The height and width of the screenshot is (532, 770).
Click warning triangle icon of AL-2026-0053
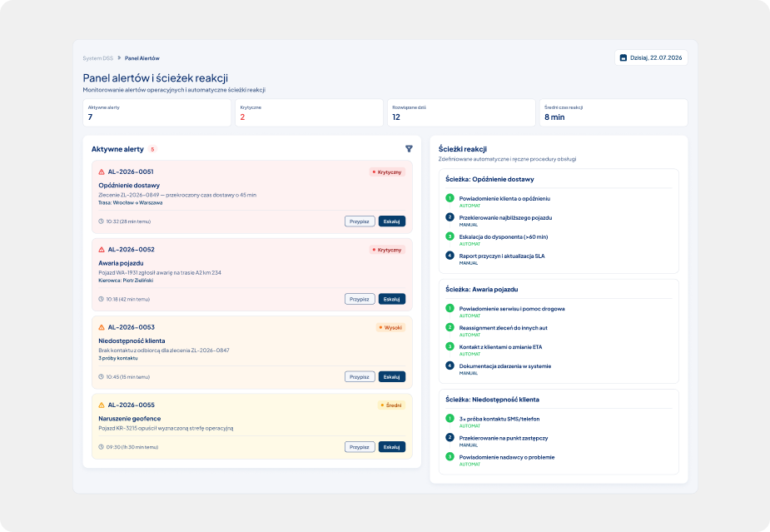(102, 327)
